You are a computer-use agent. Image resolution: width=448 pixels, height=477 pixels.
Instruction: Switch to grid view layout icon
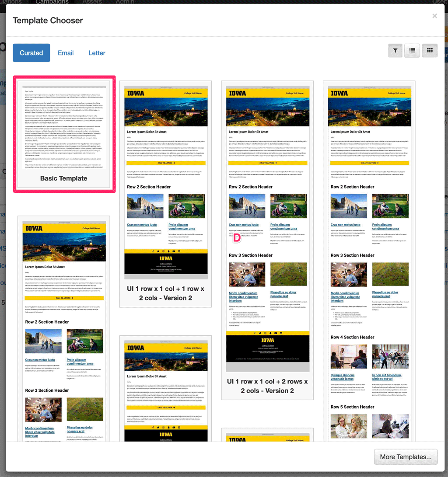point(430,51)
